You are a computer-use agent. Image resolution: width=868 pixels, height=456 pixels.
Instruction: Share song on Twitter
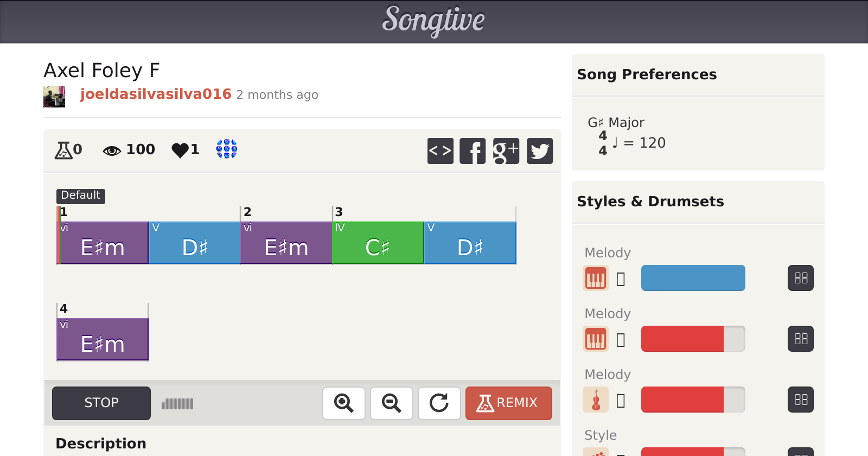[x=539, y=151]
